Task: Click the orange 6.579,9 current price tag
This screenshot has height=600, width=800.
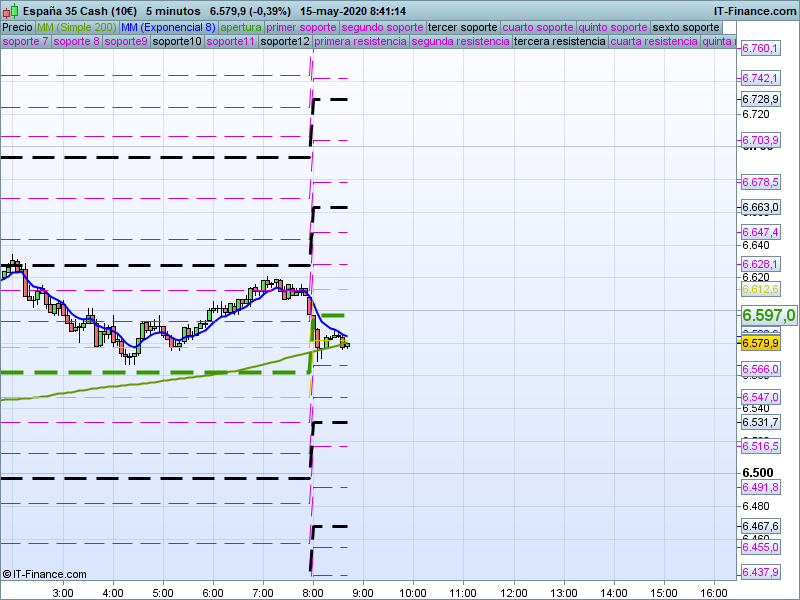Action: coord(760,344)
